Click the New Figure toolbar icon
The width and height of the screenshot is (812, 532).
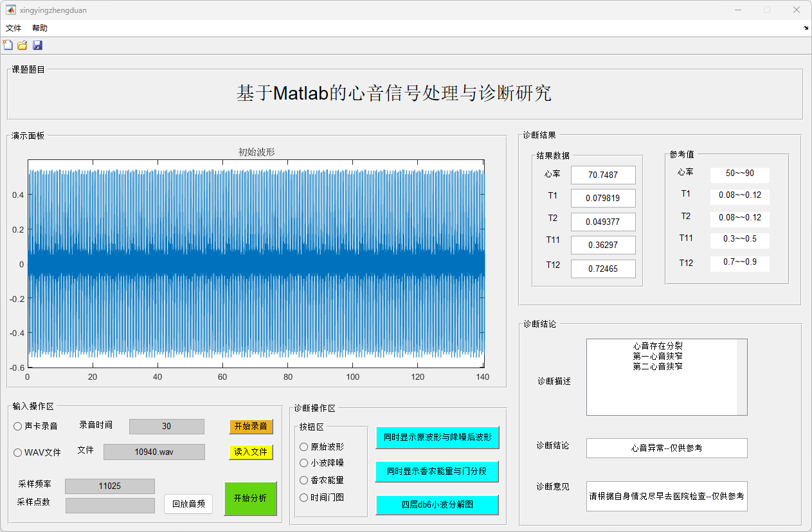tap(8, 45)
